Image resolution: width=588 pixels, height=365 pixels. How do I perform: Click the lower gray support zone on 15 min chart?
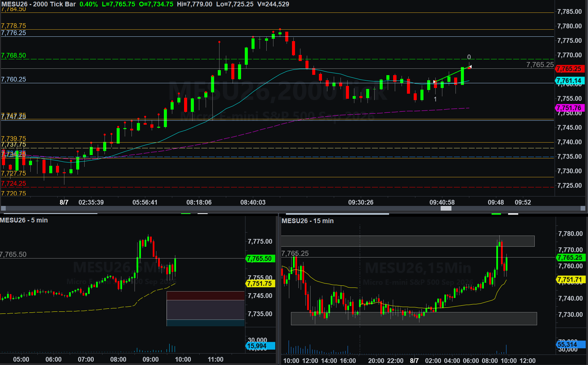pos(414,319)
